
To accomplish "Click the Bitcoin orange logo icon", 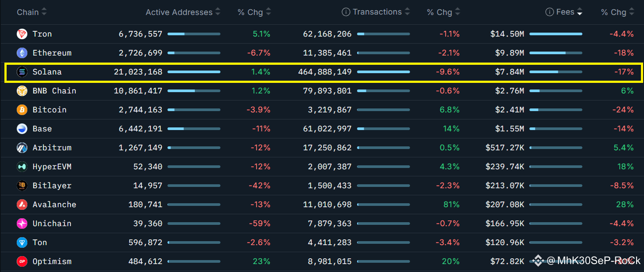I will point(22,110).
